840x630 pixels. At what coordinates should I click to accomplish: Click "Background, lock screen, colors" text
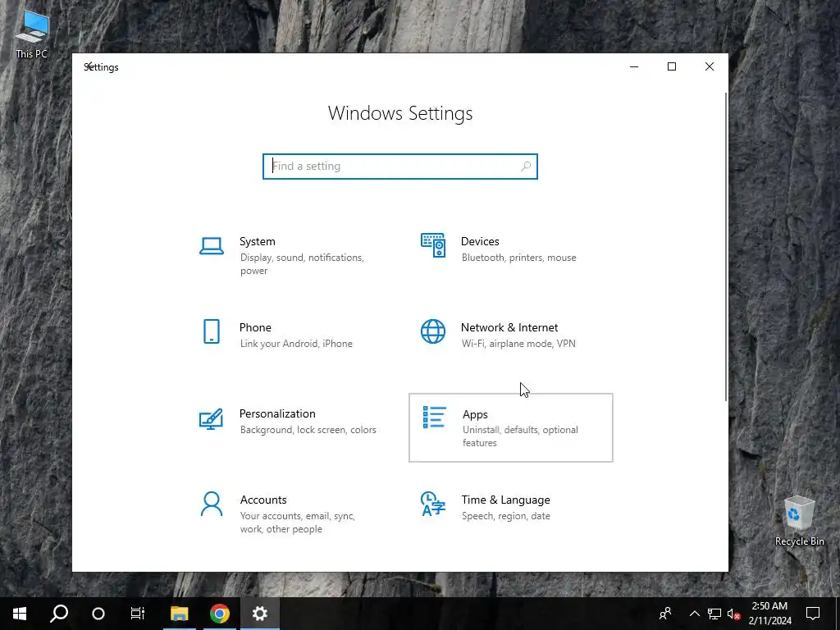click(308, 430)
